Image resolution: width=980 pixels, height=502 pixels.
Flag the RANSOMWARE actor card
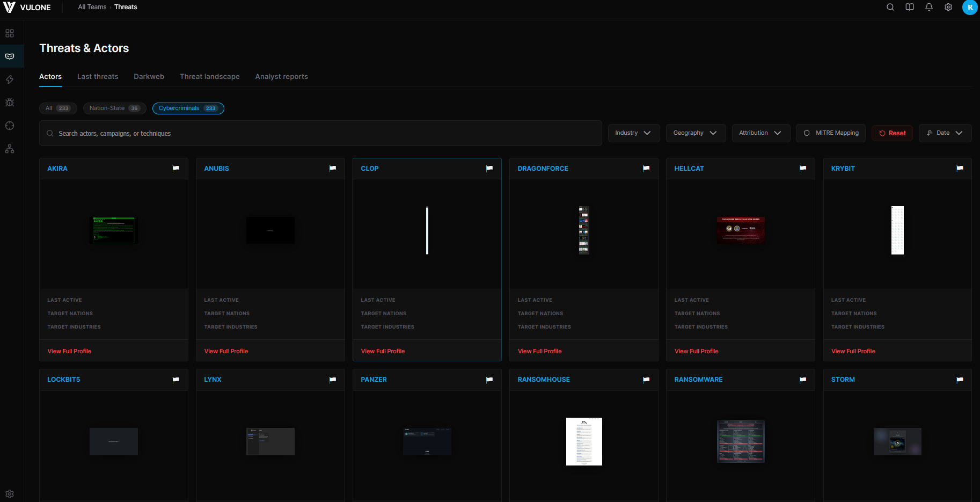tap(803, 380)
